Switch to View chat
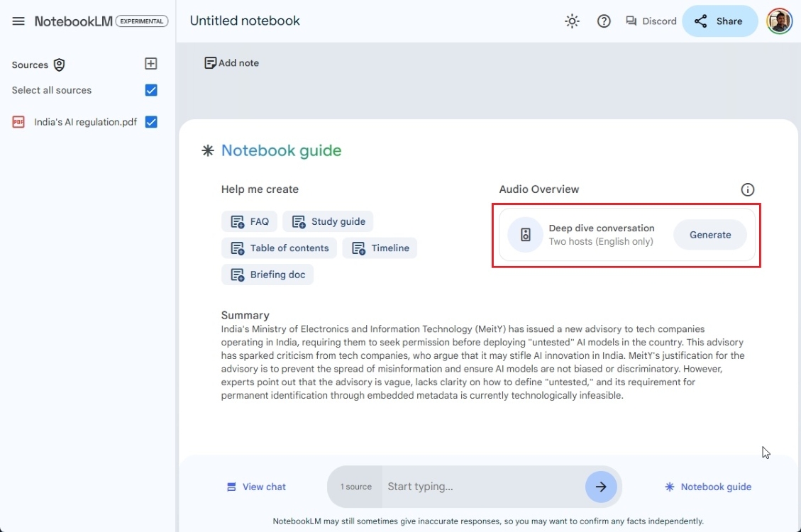The height and width of the screenshot is (532, 801). (x=256, y=487)
